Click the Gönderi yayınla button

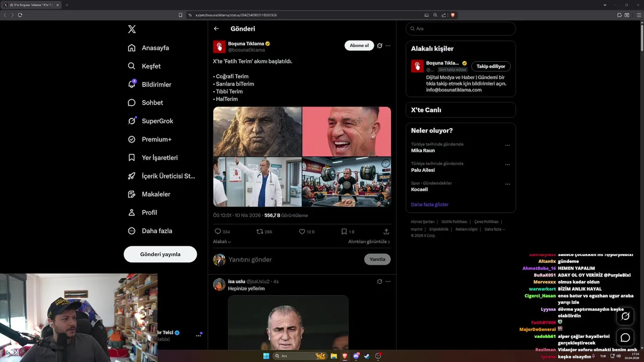[x=160, y=254]
